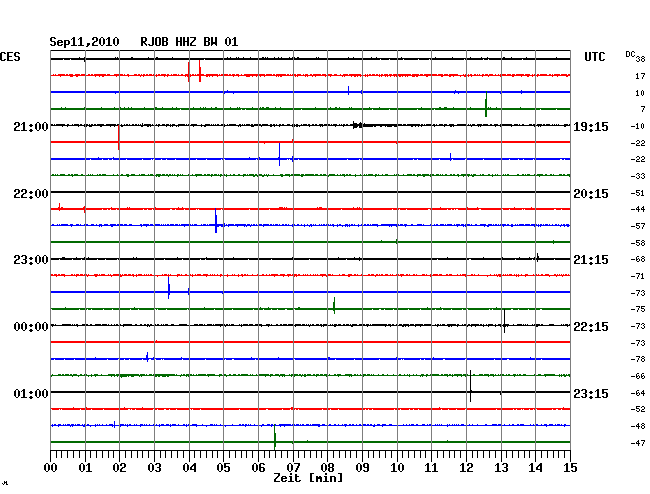Select the 11 minute axis tick label
Image resolution: width=650 pixels, height=494 pixels.
(432, 468)
